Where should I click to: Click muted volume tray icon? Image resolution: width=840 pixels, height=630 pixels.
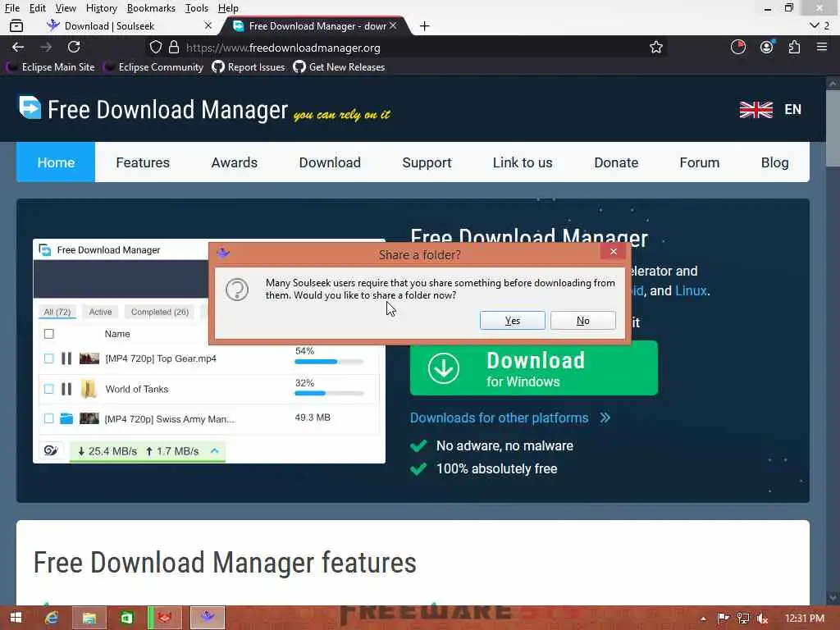point(762,619)
